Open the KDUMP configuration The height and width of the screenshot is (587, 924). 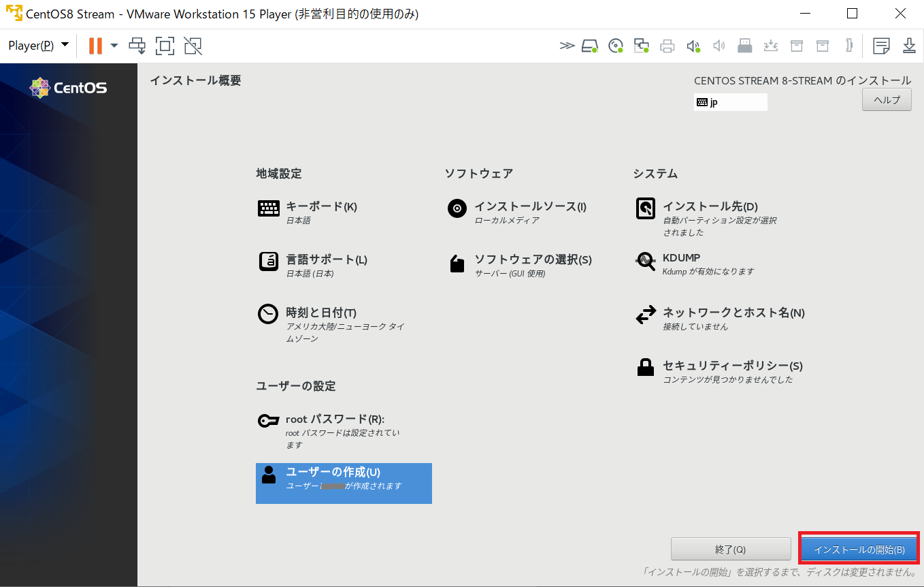(x=695, y=264)
